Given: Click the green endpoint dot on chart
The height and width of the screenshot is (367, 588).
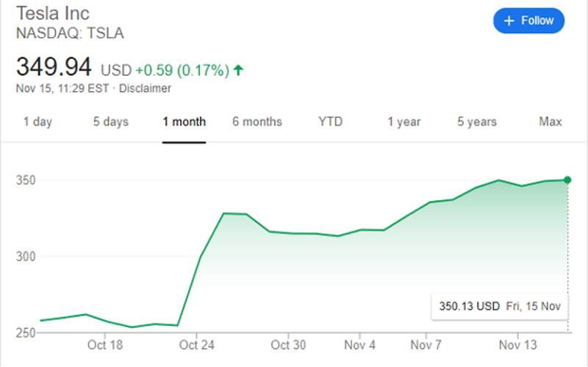Looking at the screenshot, I should coord(567,180).
